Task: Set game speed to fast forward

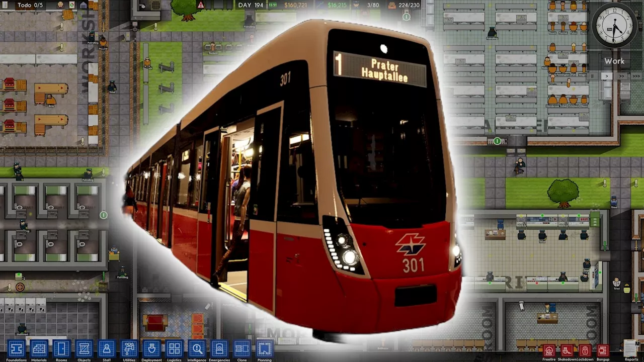Action: (x=621, y=76)
